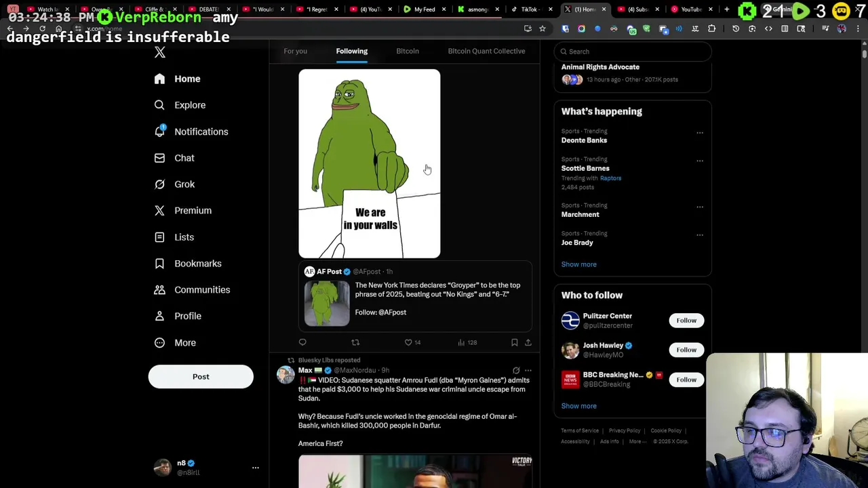Share the AF Post quote tweet
The width and height of the screenshot is (868, 488).
tap(528, 343)
